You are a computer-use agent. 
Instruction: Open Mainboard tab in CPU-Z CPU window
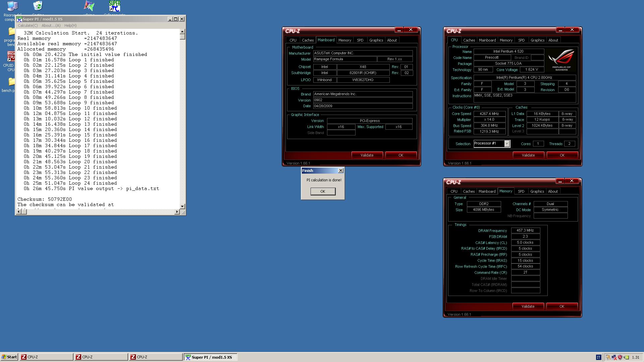tap(487, 40)
